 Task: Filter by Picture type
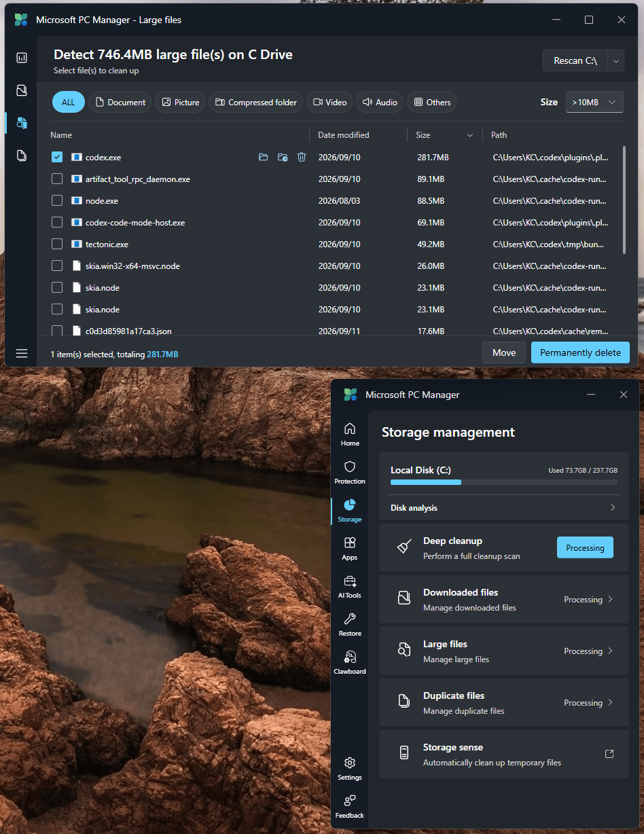tap(180, 103)
